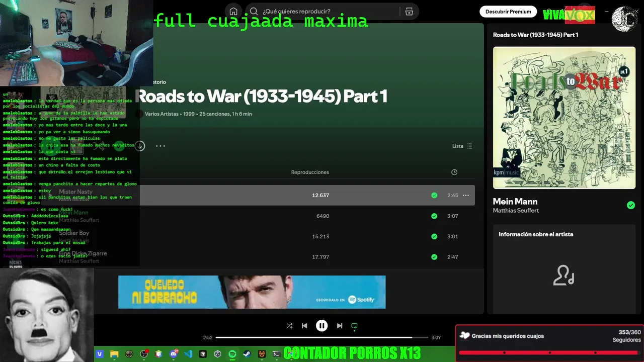Viewport: 644px width, 362px height.
Task: Click the 2:52 elapsed time label
Action: 208,337
